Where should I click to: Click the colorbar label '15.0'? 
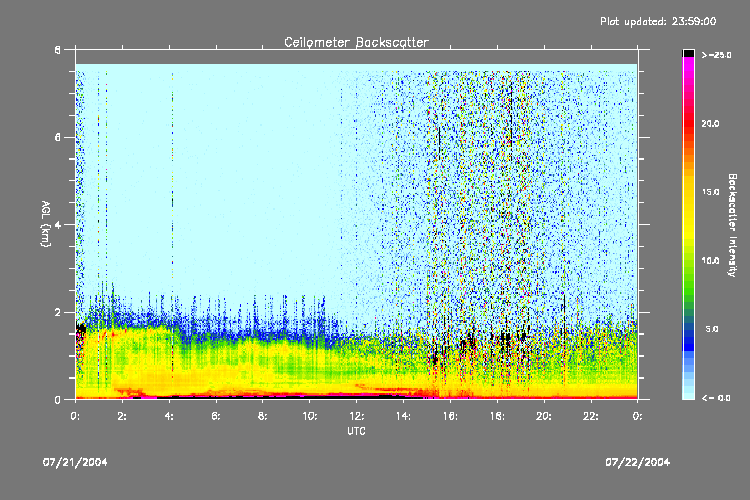point(710,192)
